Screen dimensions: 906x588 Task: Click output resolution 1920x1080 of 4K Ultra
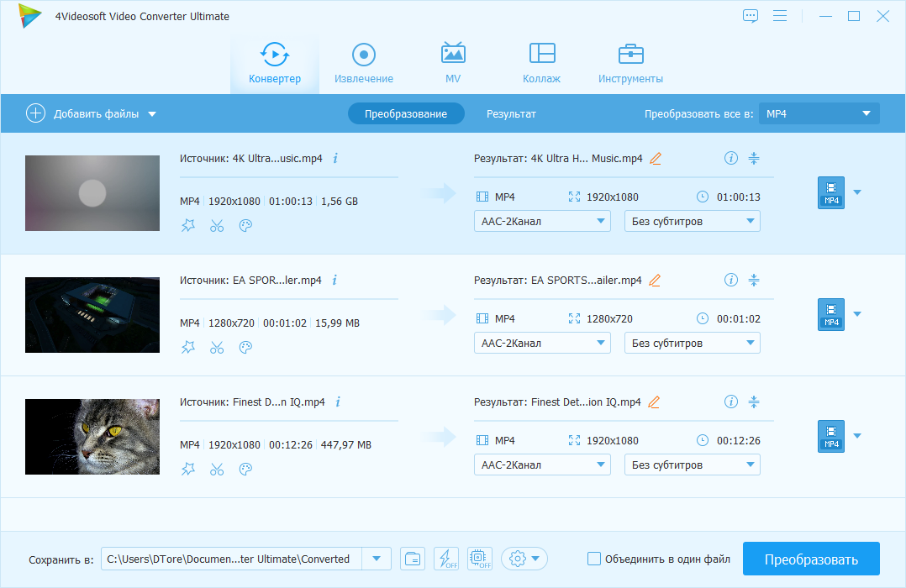pos(613,197)
